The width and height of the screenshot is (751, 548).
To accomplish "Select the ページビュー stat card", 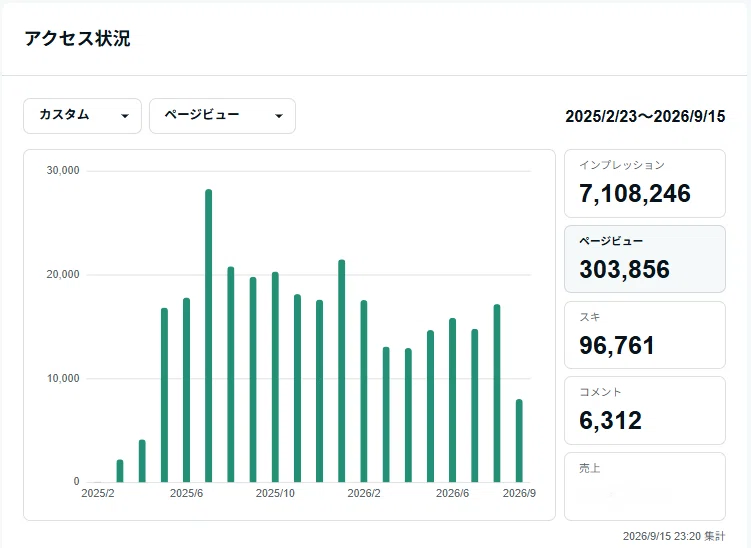I will (645, 259).
